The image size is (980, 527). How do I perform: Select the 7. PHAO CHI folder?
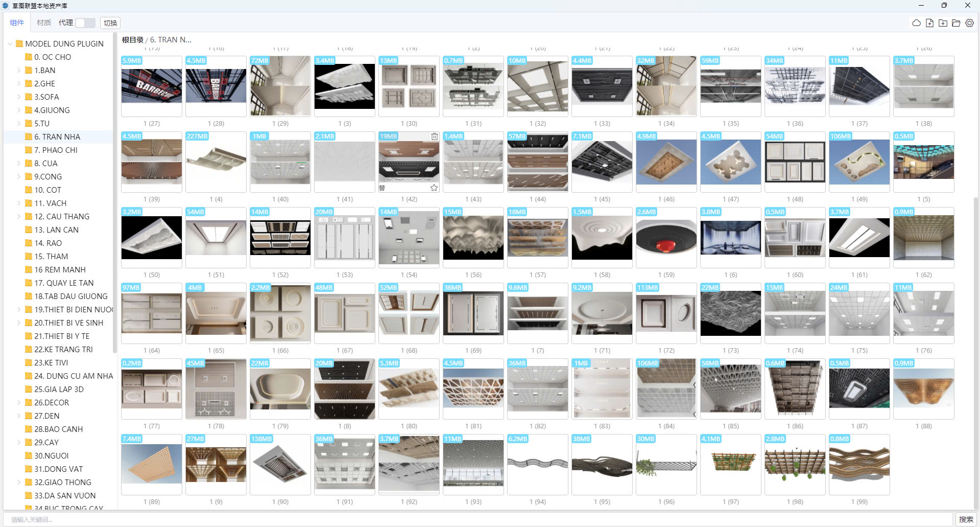click(x=56, y=150)
